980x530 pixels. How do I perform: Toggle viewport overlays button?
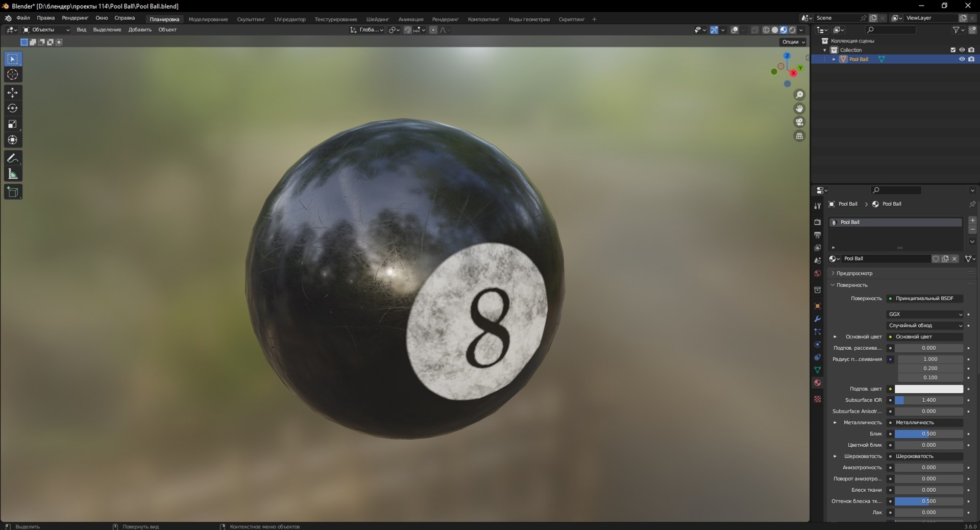tap(734, 30)
